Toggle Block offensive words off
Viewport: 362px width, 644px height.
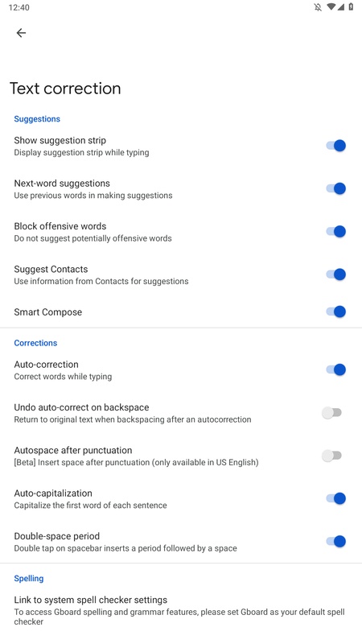pyautogui.click(x=336, y=232)
